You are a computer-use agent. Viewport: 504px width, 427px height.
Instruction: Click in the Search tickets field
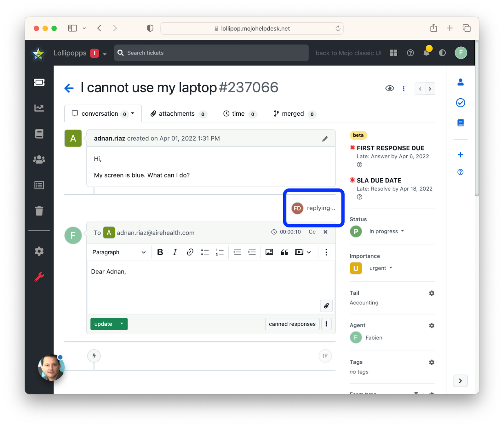point(211,53)
